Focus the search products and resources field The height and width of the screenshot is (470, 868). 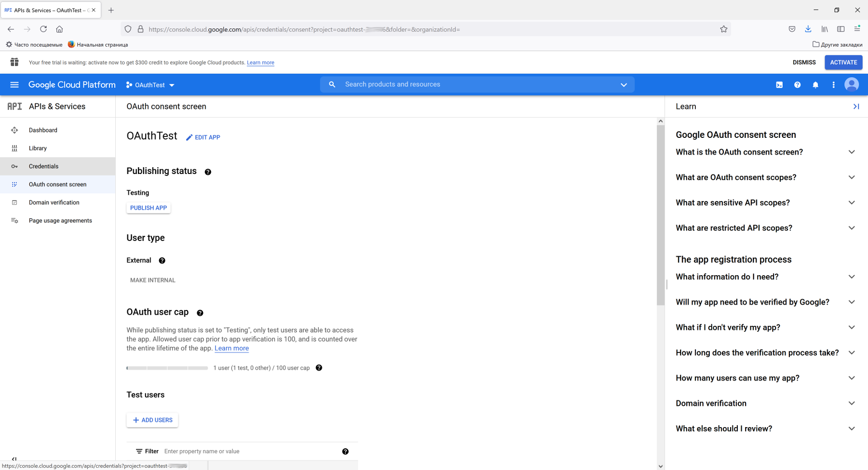(x=477, y=84)
